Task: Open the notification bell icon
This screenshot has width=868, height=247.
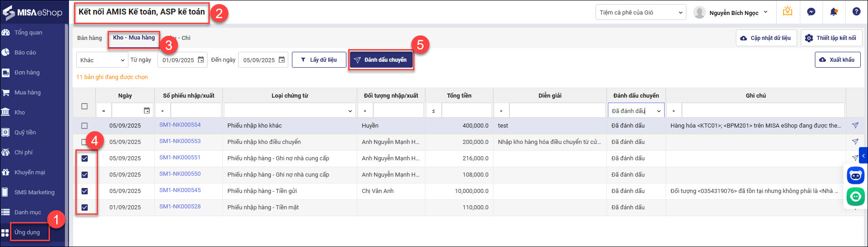Action: [x=833, y=12]
